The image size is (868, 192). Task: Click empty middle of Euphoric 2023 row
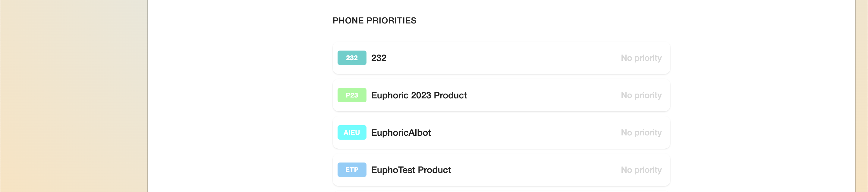point(539,95)
